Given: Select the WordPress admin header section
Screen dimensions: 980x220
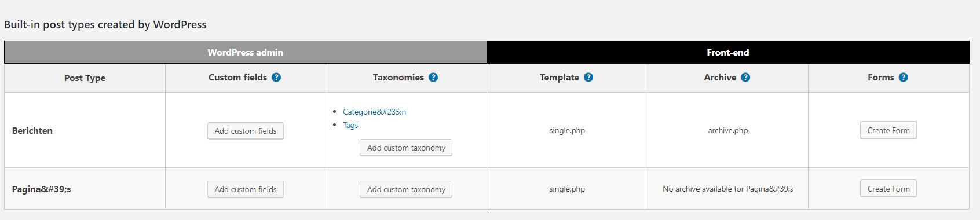Looking at the screenshot, I should pyautogui.click(x=246, y=52).
